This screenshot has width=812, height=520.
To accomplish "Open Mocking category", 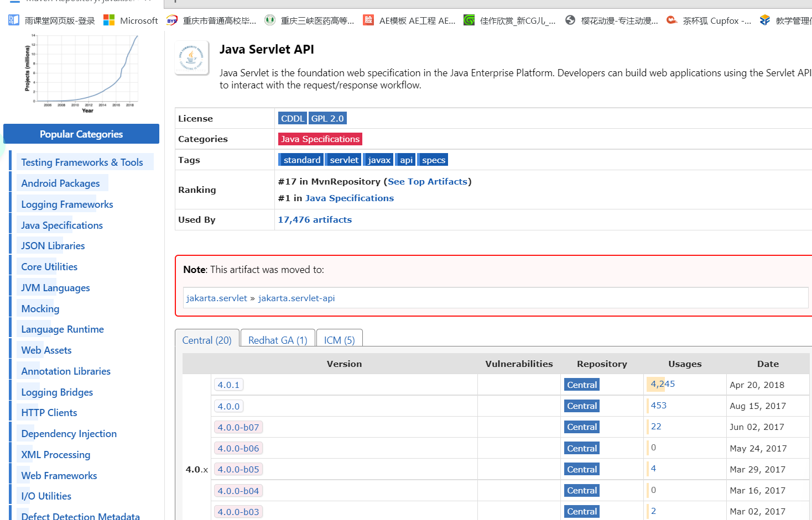I will click(x=40, y=308).
